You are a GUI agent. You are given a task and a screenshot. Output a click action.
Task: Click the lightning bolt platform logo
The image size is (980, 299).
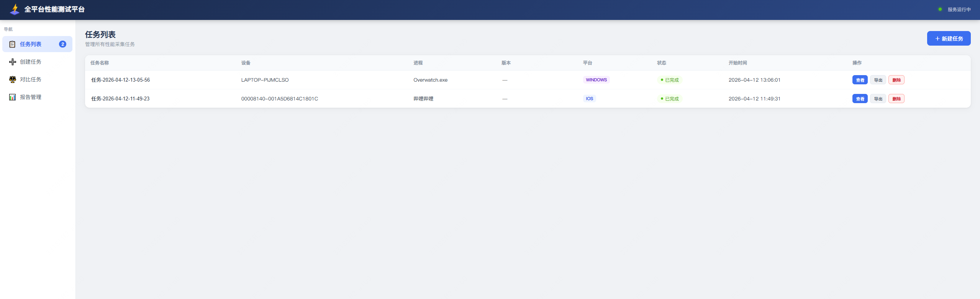(15, 9)
